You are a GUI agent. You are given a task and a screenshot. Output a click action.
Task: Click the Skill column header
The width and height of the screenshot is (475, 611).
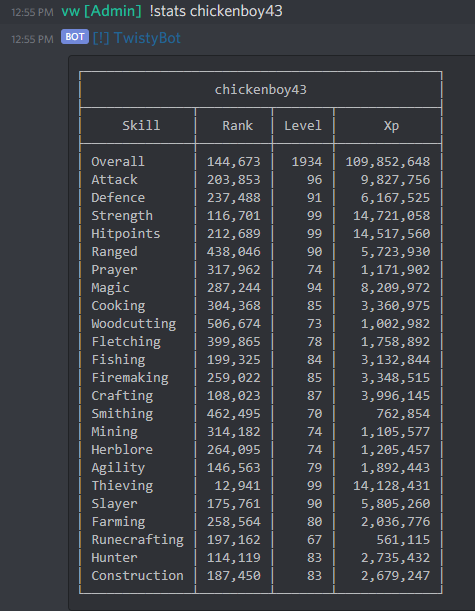pos(141,125)
